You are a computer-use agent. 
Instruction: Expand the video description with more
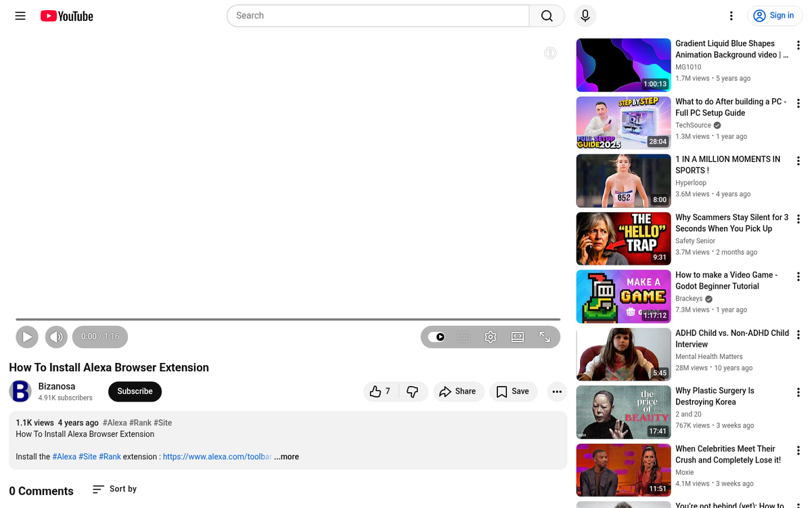point(286,457)
